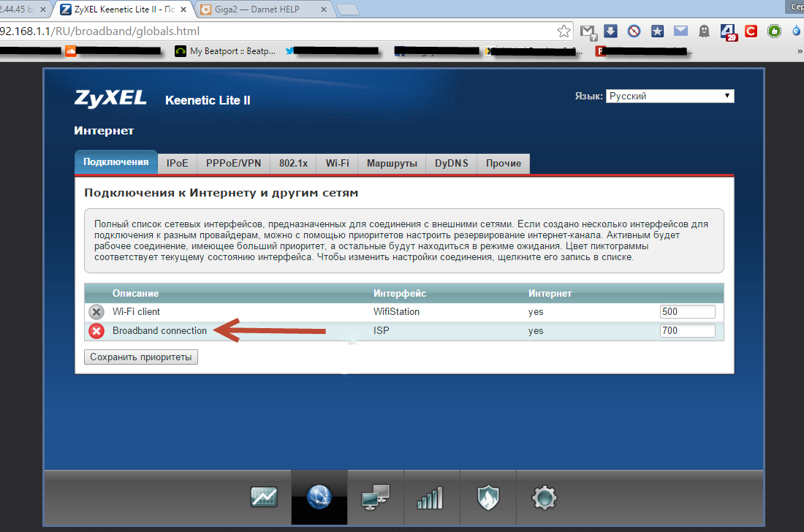Switch to the DyDNS tab
The image size is (804, 532).
(x=451, y=163)
